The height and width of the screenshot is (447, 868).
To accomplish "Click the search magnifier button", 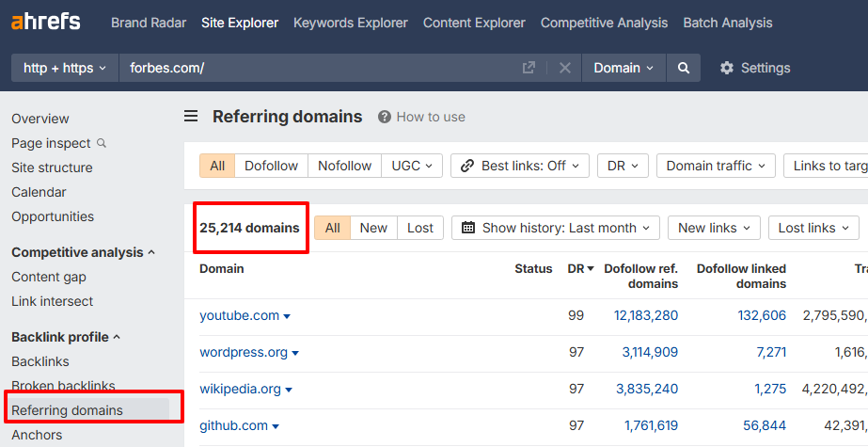I will coord(684,68).
